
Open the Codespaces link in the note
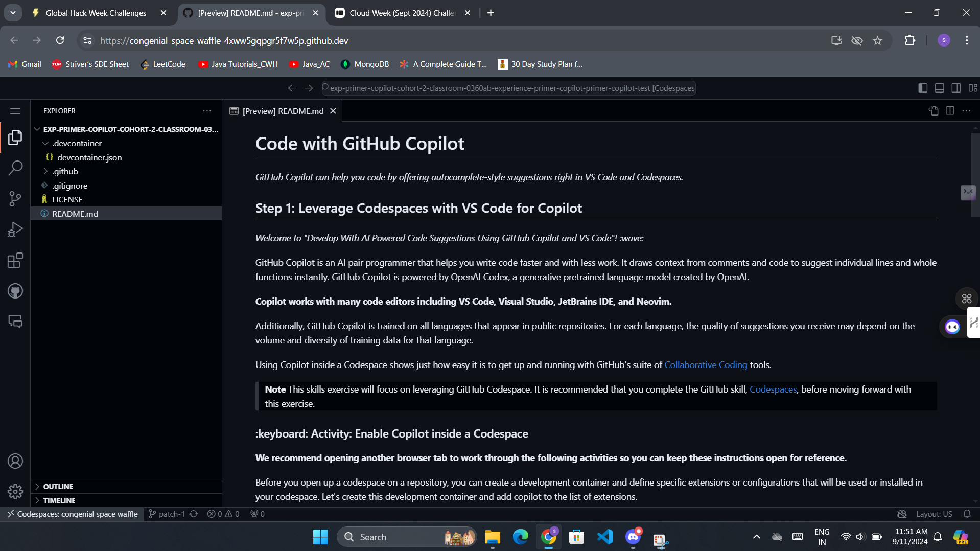(773, 389)
